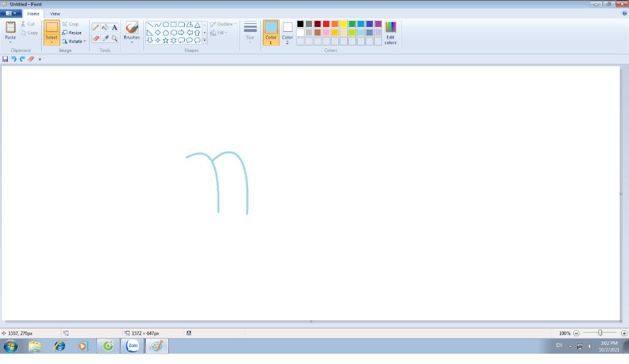The height and width of the screenshot is (364, 629).
Task: Select the Magnifier tool
Action: tap(114, 39)
